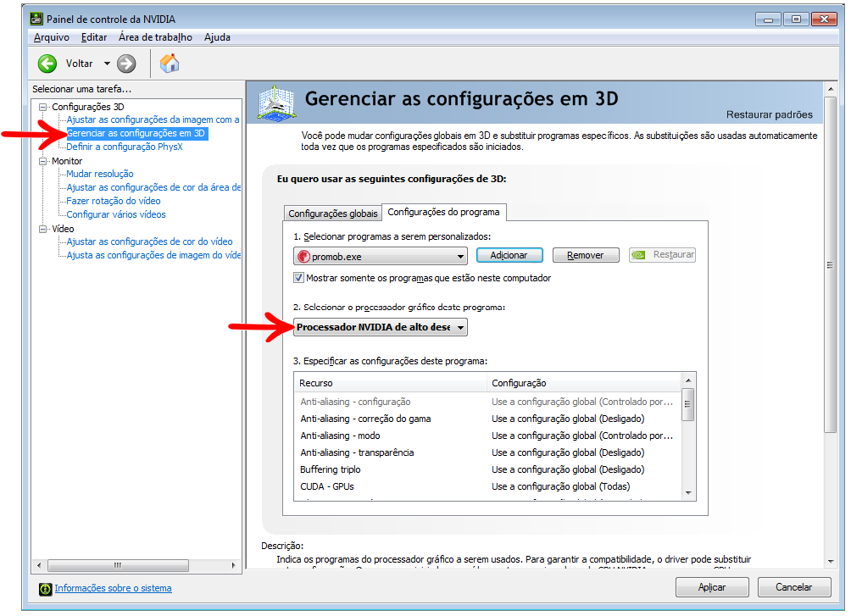Image resolution: width=851 pixels, height=616 pixels.
Task: Click the main panel scroll down arrow
Action: [831, 562]
